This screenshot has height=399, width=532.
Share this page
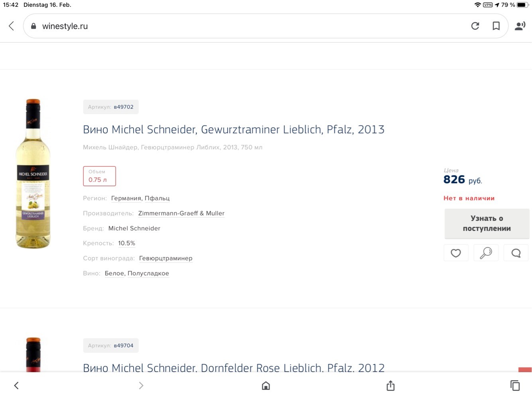390,385
